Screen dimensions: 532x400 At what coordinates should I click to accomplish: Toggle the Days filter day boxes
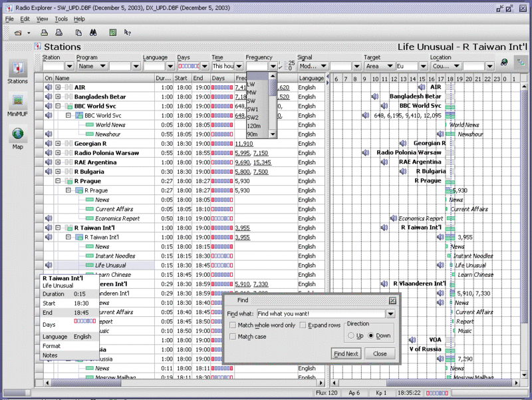click(189, 66)
